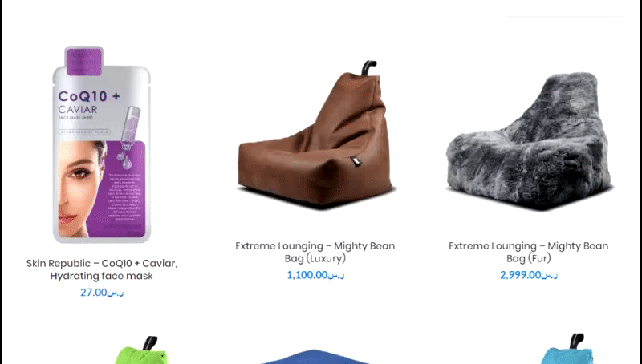642x364 pixels.
Task: Open the brown Luxury bean bag image
Action: [315, 135]
